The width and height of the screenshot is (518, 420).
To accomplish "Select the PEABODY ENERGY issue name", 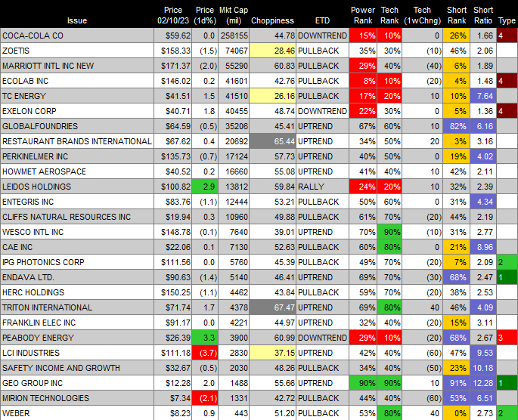I will 38,338.
